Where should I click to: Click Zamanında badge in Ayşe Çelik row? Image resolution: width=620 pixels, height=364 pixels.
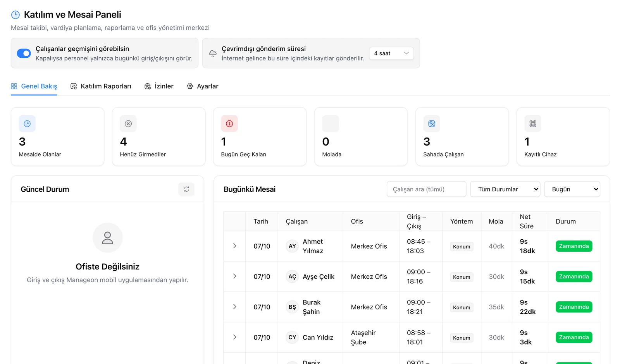tap(574, 276)
